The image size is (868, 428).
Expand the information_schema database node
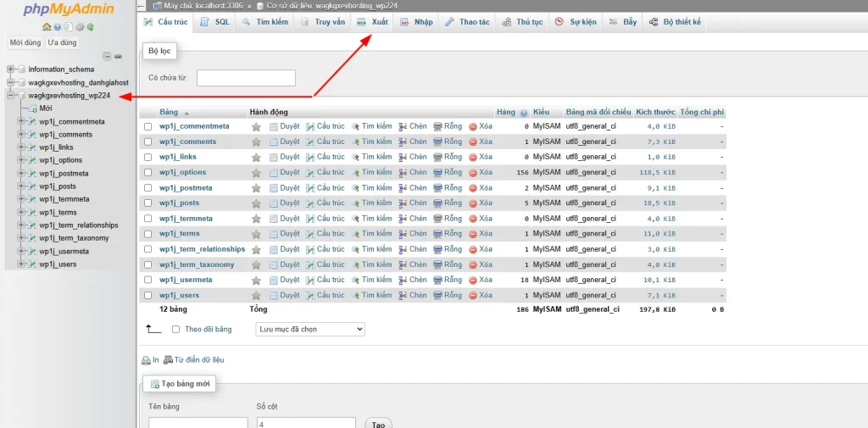tap(10, 69)
